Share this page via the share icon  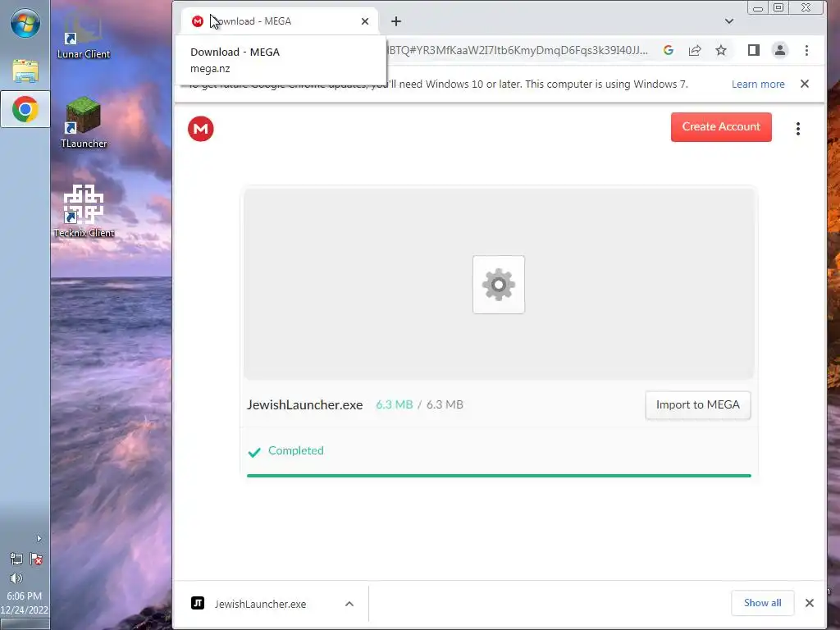pos(695,50)
